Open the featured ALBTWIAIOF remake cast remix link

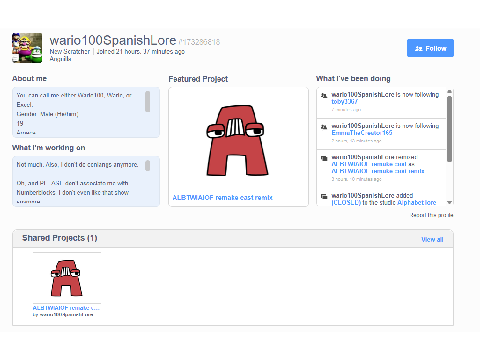coord(222,198)
